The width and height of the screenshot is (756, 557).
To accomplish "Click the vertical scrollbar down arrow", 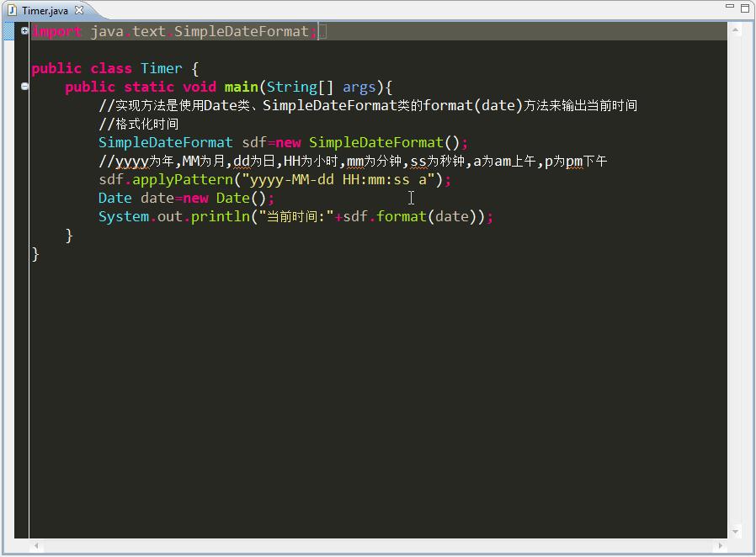I will click(737, 532).
